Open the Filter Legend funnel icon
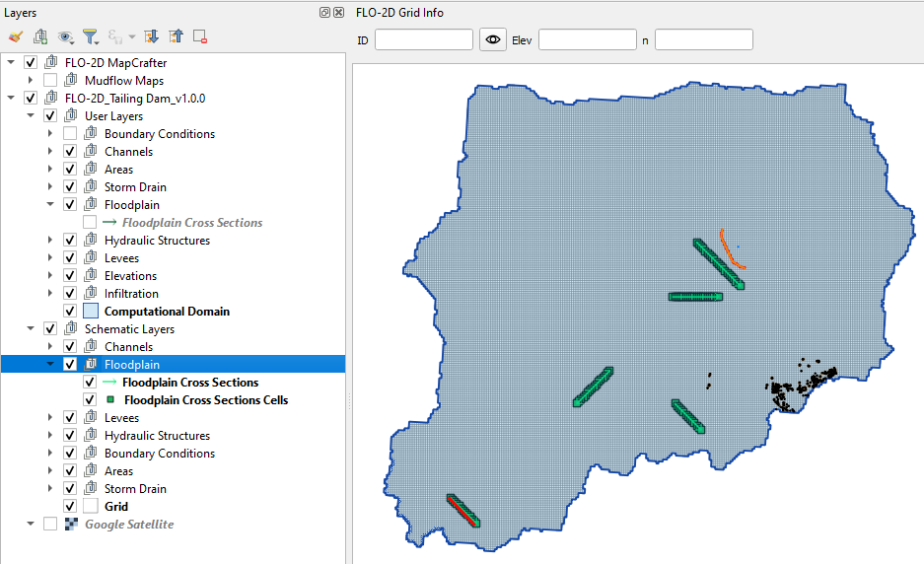This screenshot has width=924, height=564. tap(91, 37)
